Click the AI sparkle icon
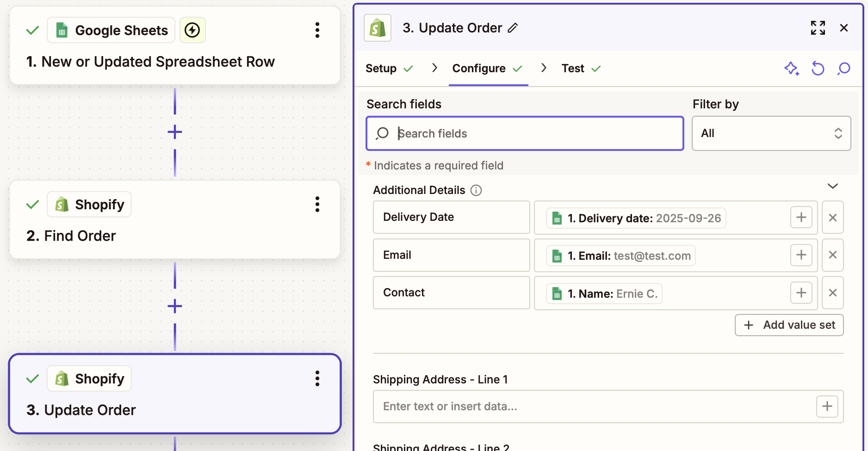 pos(792,69)
